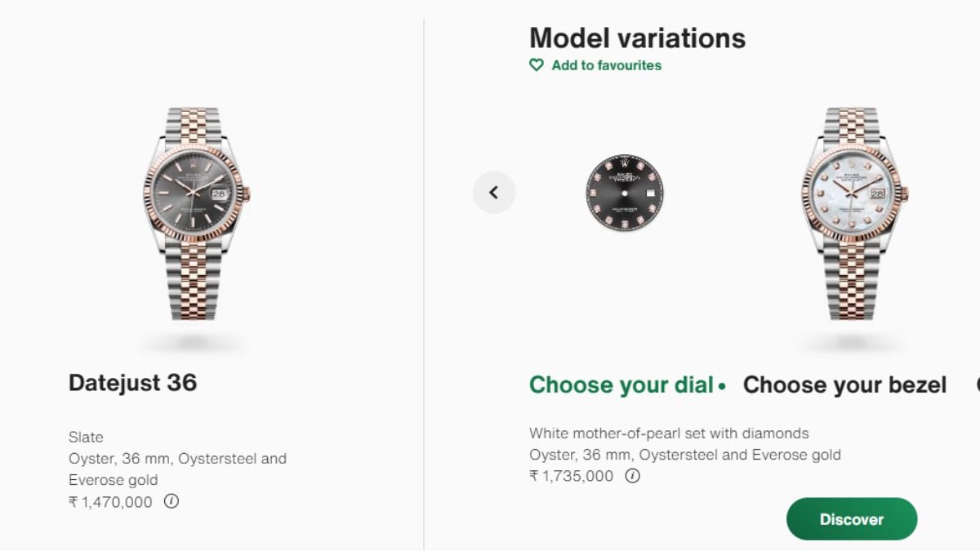Click the heart icon above Model variations
Screen dimensions: 980x551
(x=537, y=65)
